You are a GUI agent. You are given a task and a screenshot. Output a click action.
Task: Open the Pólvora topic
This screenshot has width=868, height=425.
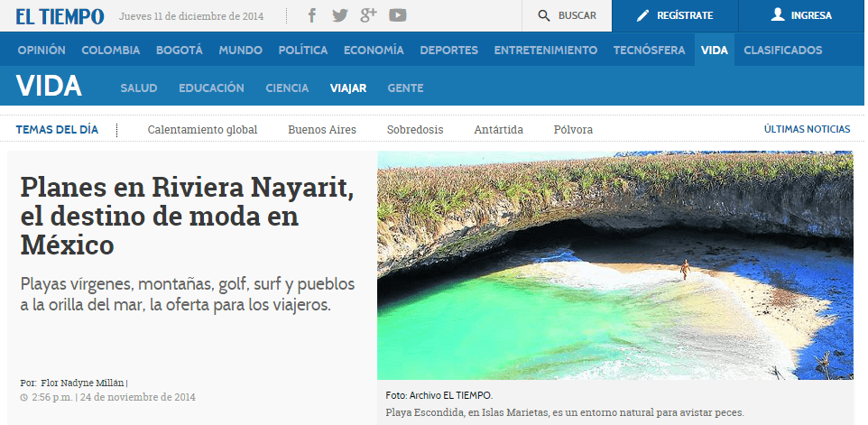coord(573,130)
